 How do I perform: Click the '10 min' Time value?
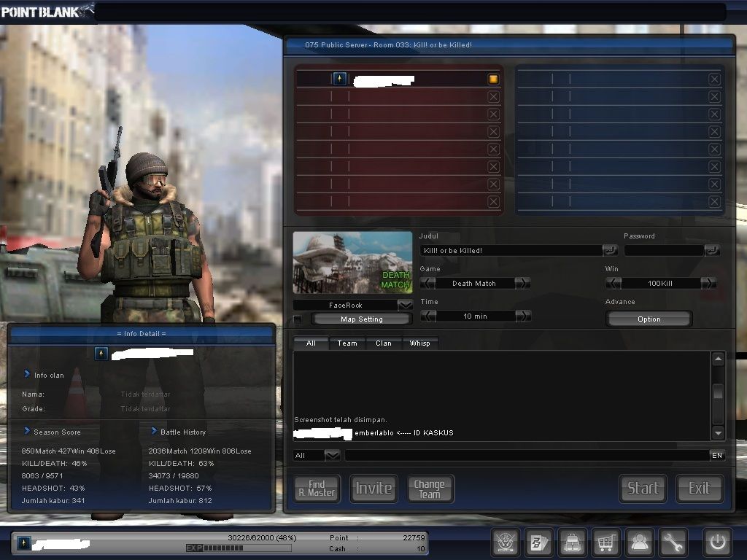click(x=475, y=316)
